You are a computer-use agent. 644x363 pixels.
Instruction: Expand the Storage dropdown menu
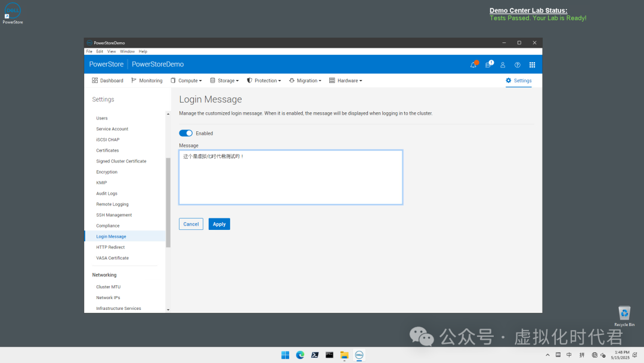[224, 81]
